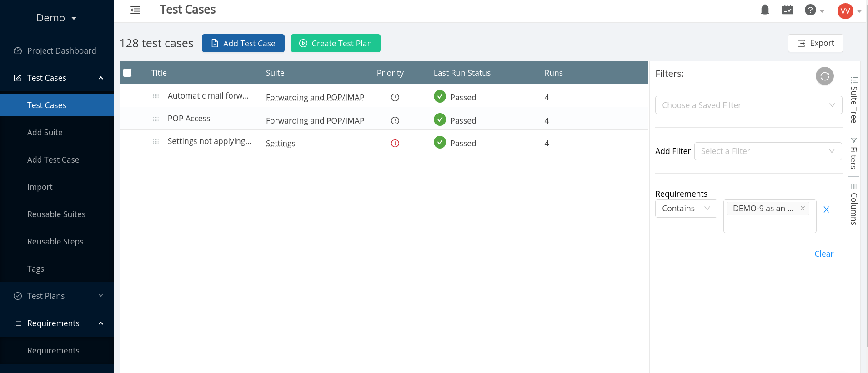Sort by the Title column header
The height and width of the screenshot is (373, 868).
click(159, 73)
